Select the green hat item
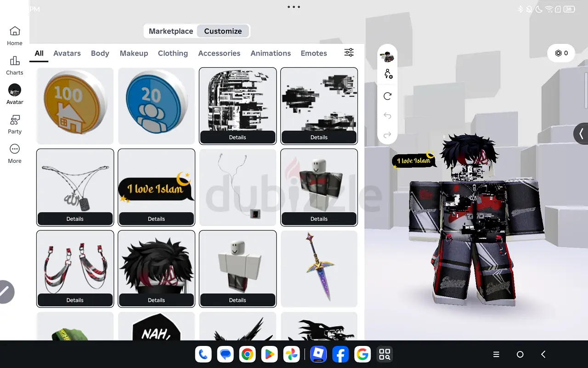588x368 pixels. click(75, 326)
